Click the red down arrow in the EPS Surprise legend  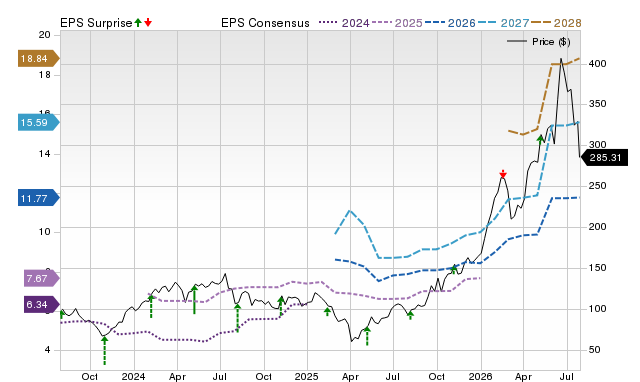pyautogui.click(x=148, y=22)
